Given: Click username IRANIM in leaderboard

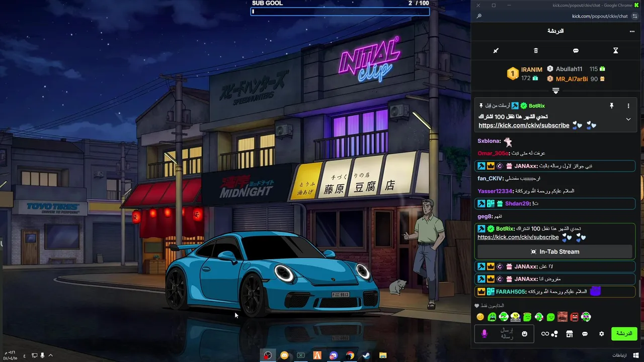Looking at the screenshot, I should 532,69.
